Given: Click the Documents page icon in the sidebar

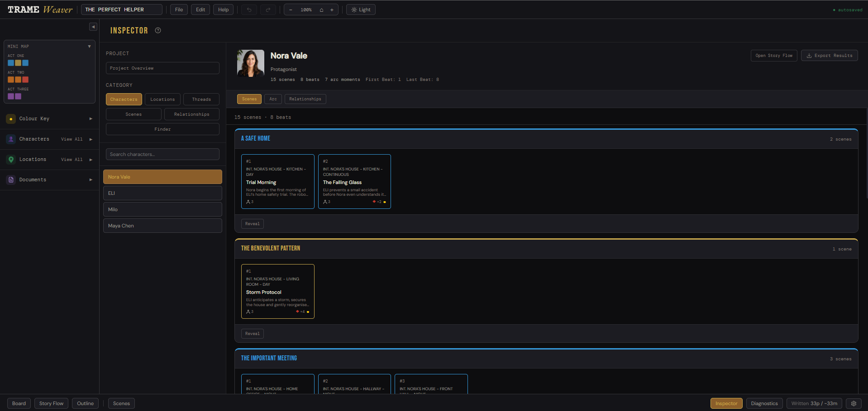Looking at the screenshot, I should (11, 180).
